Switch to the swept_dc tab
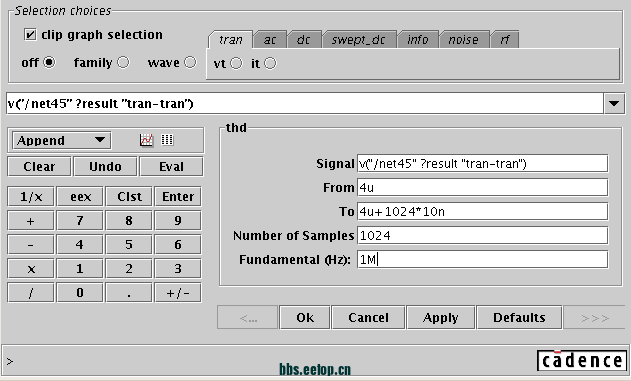 tap(359, 39)
